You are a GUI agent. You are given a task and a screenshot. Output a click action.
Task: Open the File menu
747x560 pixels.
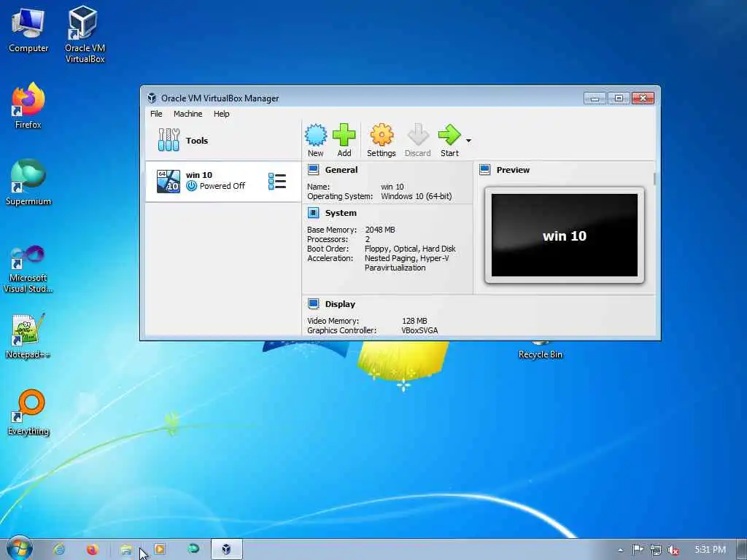[x=156, y=114]
